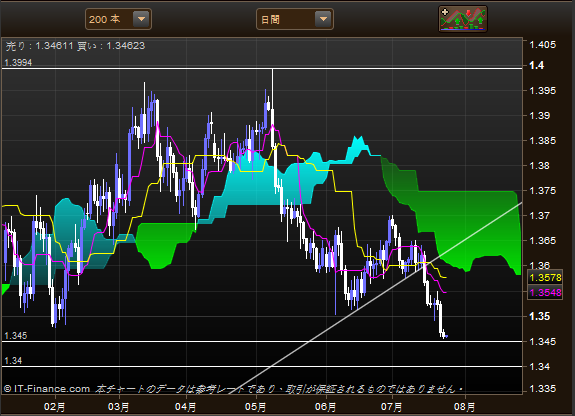Click the 02月 date axis marker
This screenshot has width=575, height=416.
coord(54,407)
